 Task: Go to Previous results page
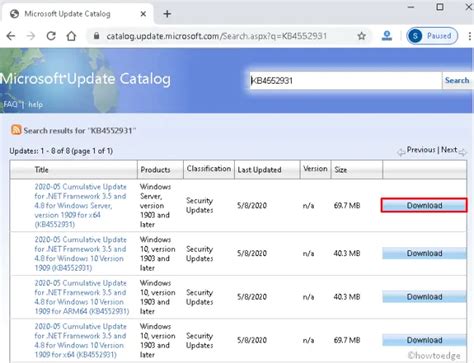[421, 150]
